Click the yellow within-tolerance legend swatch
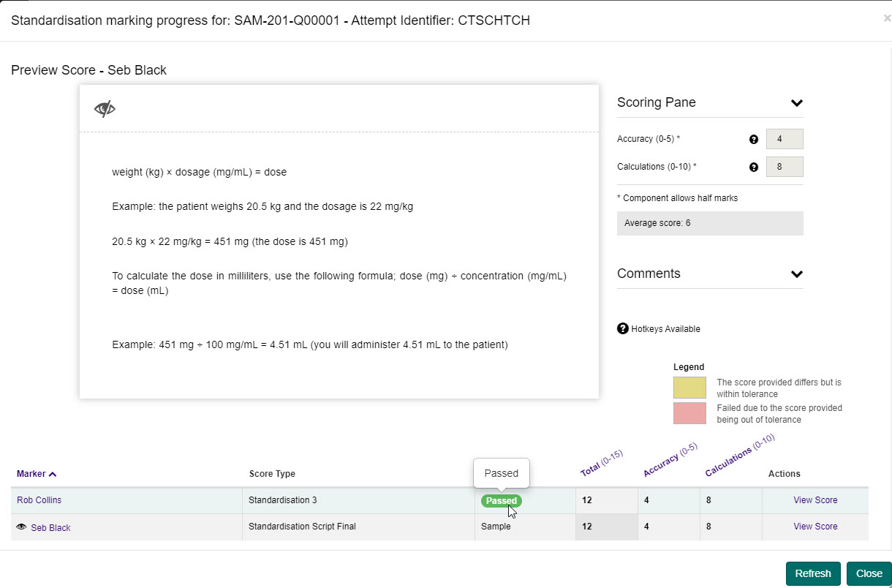The height and width of the screenshot is (588, 892). pyautogui.click(x=689, y=388)
